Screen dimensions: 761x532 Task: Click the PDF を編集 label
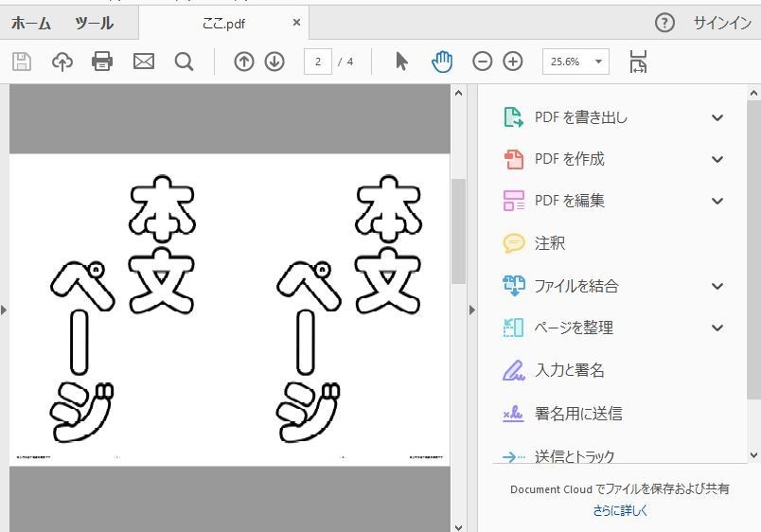pos(569,201)
